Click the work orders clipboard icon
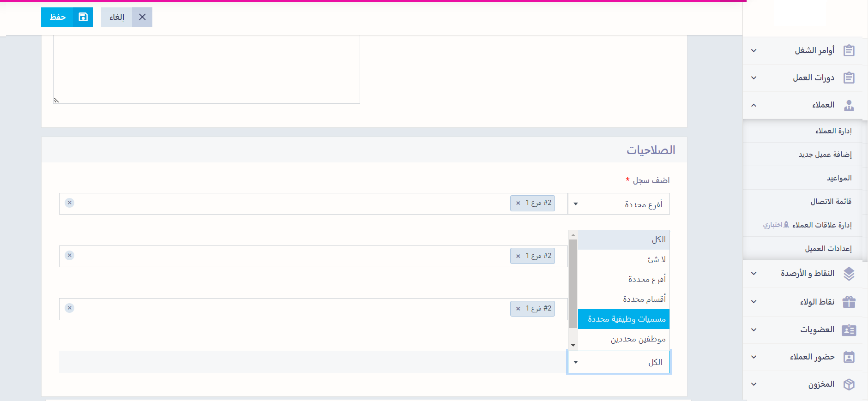Image resolution: width=868 pixels, height=401 pixels. 849,50
